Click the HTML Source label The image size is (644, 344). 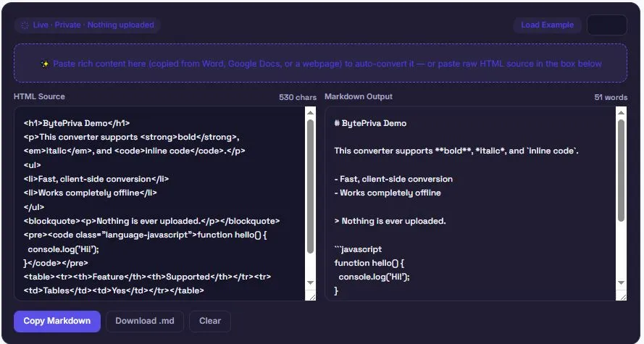tap(39, 96)
